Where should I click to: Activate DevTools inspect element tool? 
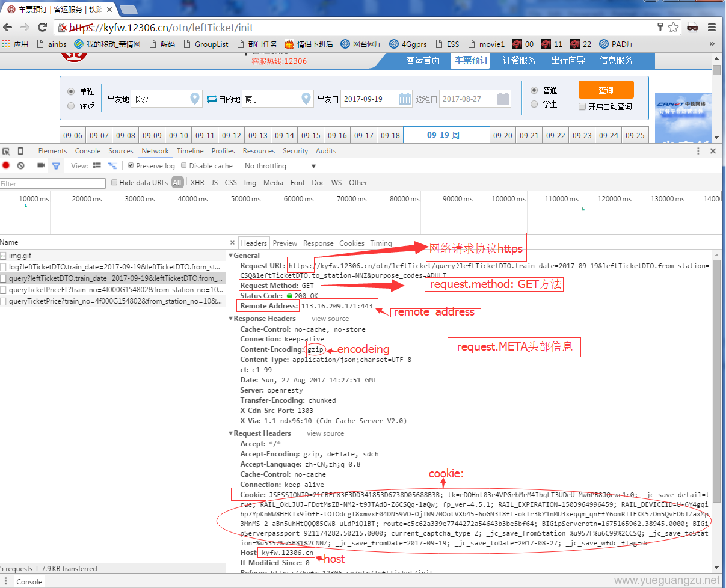[6, 151]
